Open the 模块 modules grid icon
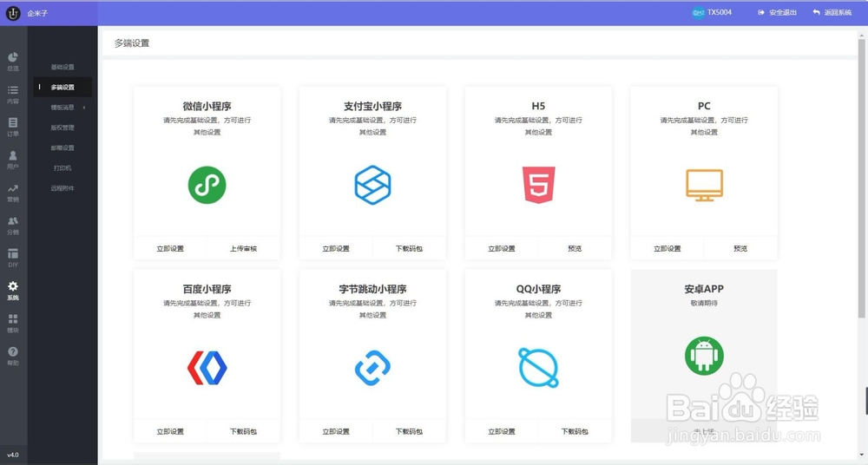Image resolution: width=868 pixels, height=465 pixels. click(13, 319)
